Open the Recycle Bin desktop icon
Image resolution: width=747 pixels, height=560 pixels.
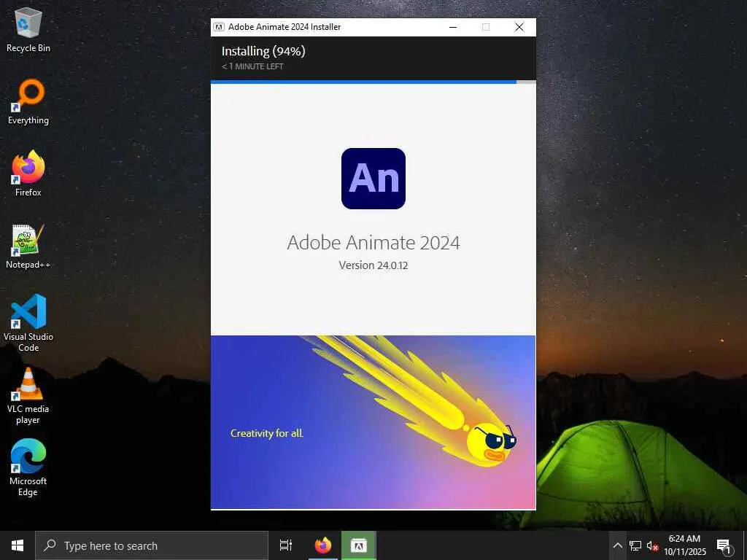[28, 30]
